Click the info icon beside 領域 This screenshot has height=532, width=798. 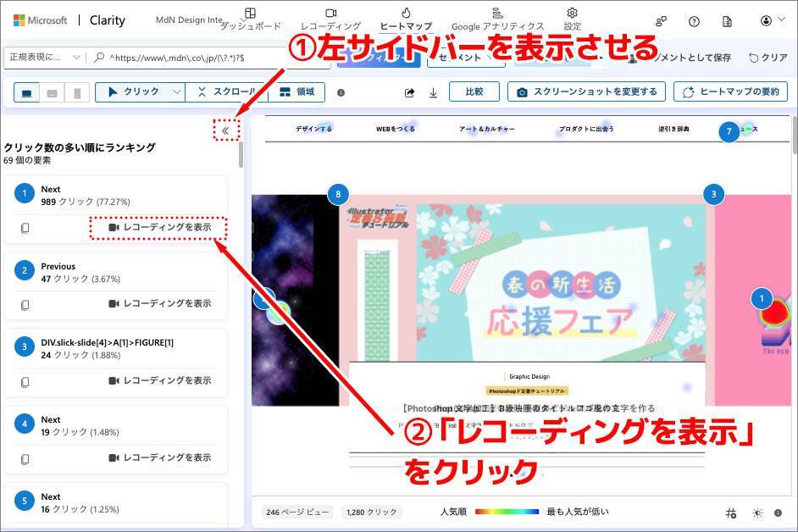(x=341, y=92)
